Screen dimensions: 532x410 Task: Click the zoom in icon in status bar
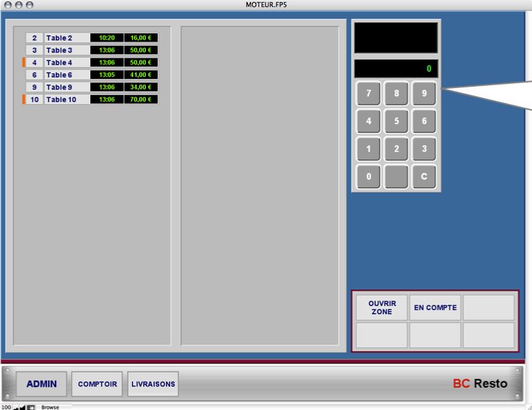[22, 408]
